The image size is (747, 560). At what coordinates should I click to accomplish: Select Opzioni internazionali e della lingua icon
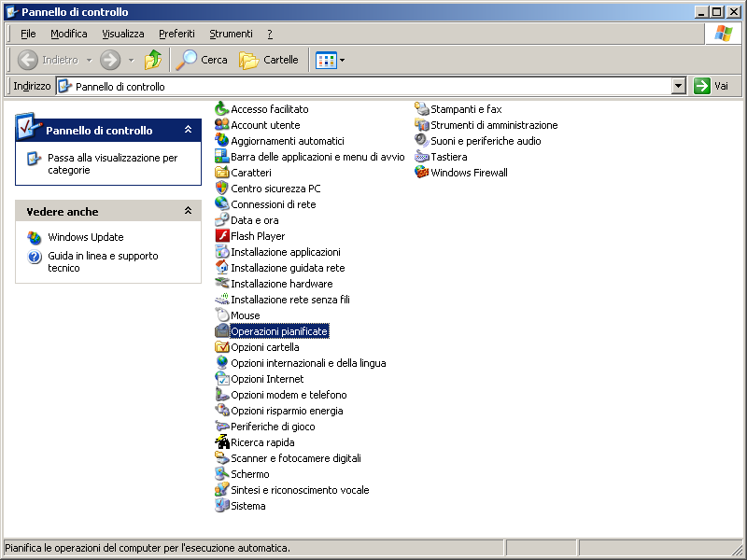[x=221, y=363]
